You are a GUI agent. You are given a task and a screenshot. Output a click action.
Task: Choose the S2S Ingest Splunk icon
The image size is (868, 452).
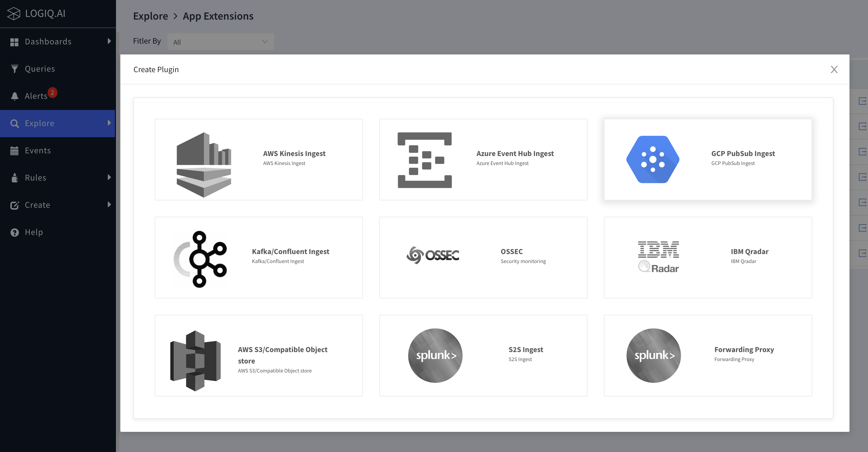[435, 355]
